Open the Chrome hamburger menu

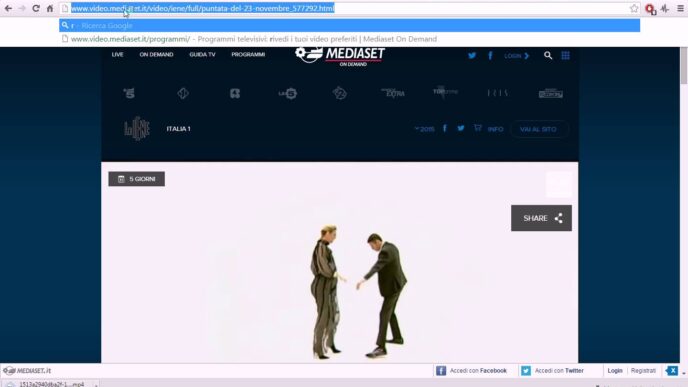(681, 8)
